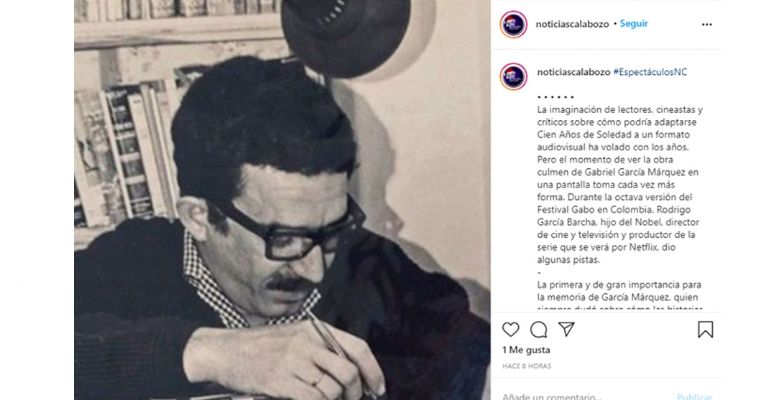The height and width of the screenshot is (400, 768).
Task: Click the "HACE 8 HORAS" timestamp
Action: coord(523,365)
